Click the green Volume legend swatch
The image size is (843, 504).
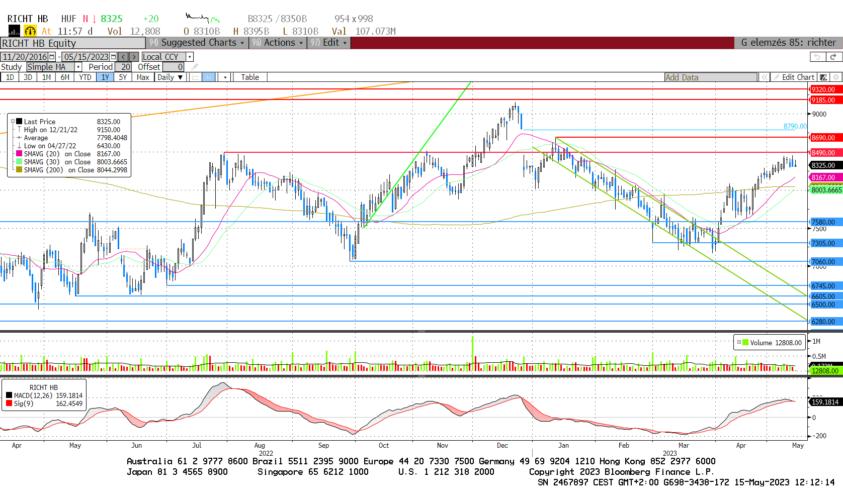point(745,343)
